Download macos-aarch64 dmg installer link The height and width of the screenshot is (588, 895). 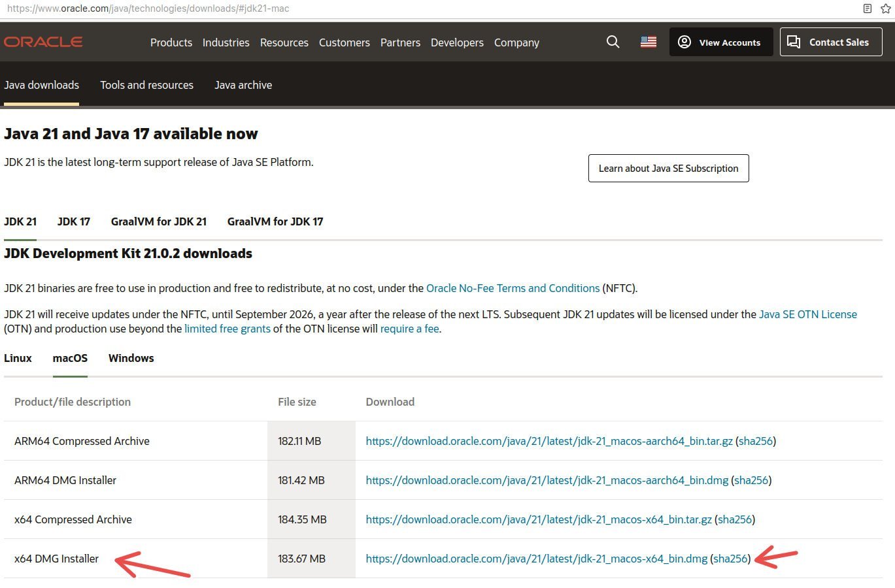click(x=547, y=480)
